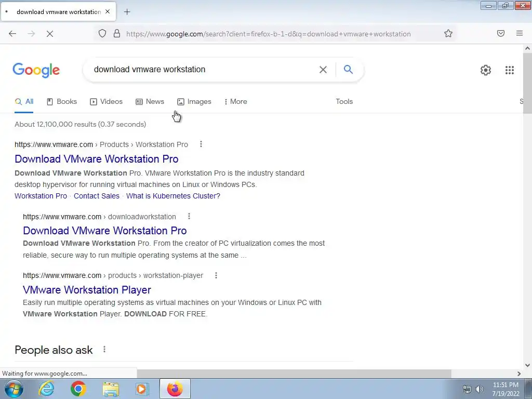This screenshot has width=532, height=399.
Task: Open the first Download VMware Workstation Pro result
Action: [x=96, y=159]
